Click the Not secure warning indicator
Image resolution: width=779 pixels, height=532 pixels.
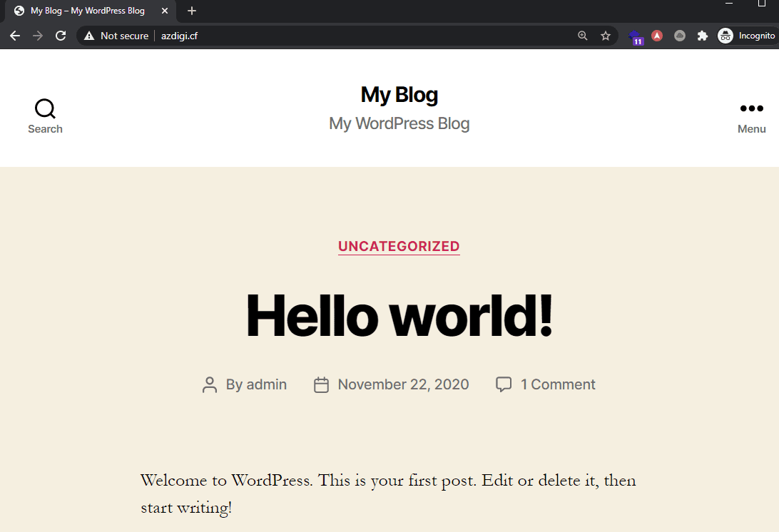click(x=116, y=36)
